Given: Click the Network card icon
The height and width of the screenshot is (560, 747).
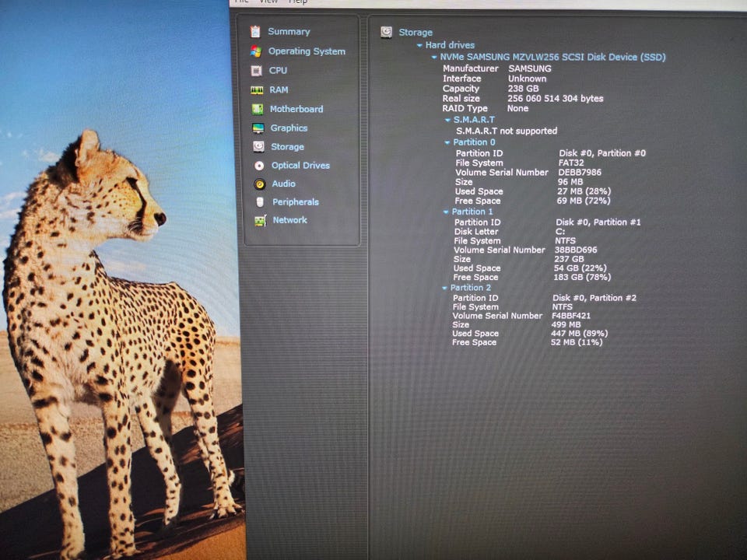Looking at the screenshot, I should (x=260, y=220).
